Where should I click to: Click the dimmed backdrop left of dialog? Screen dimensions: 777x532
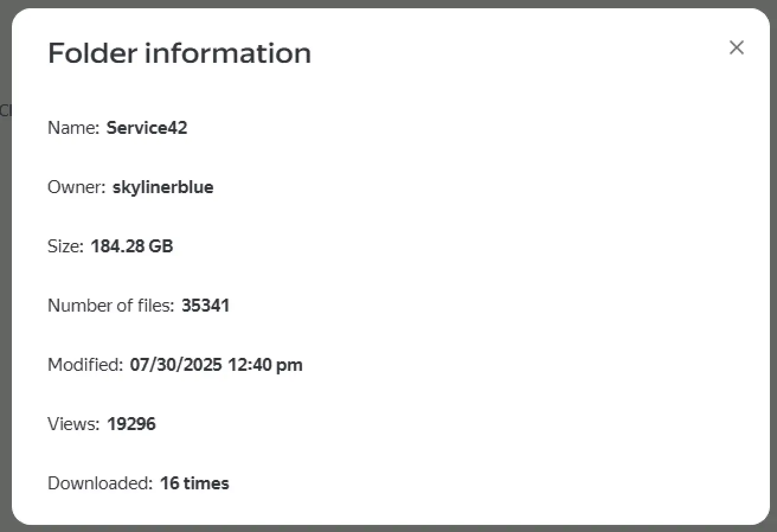5,267
